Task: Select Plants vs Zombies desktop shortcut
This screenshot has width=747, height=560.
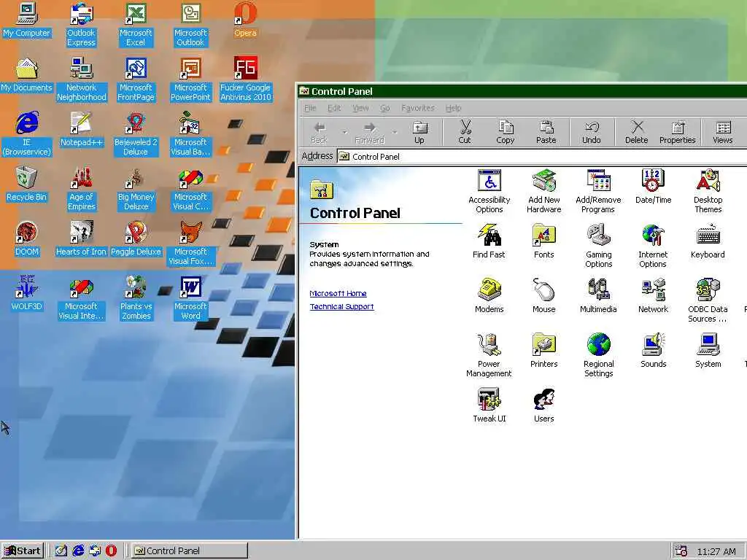Action: 136,298
